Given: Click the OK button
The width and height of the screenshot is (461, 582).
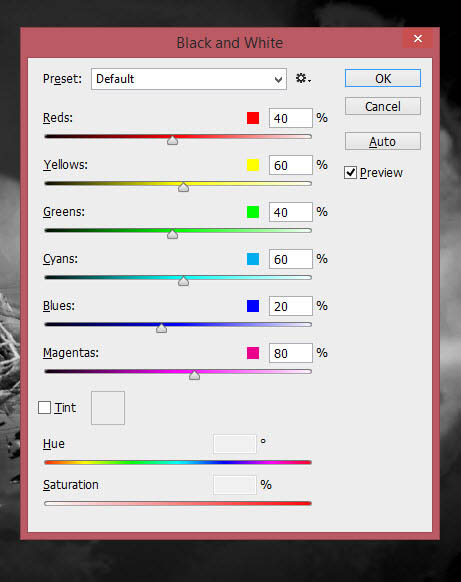Looking at the screenshot, I should [x=383, y=78].
